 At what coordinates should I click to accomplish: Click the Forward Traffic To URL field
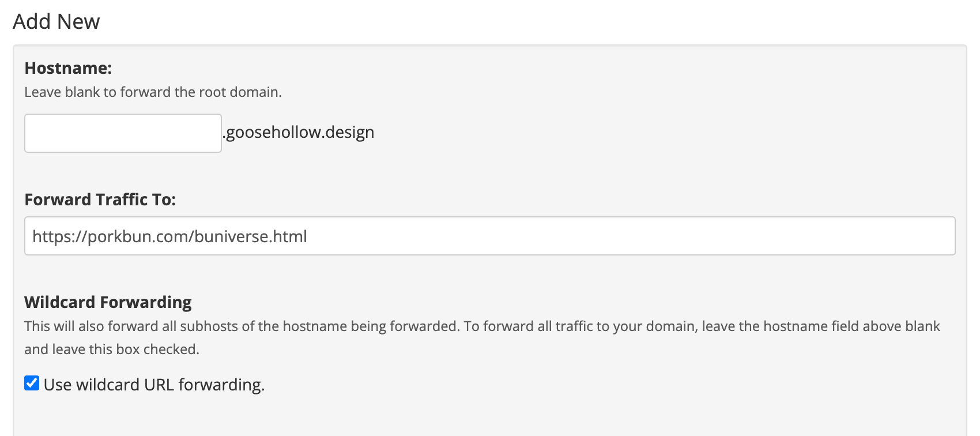[x=489, y=236]
